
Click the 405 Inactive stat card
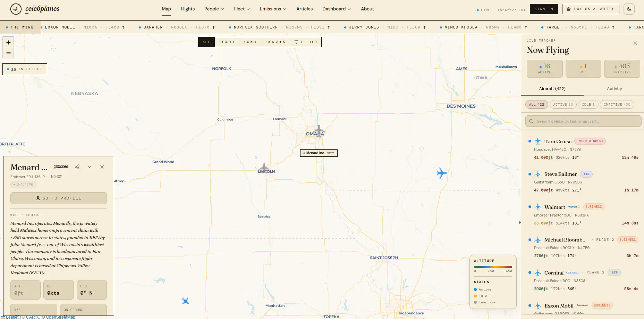(622, 68)
